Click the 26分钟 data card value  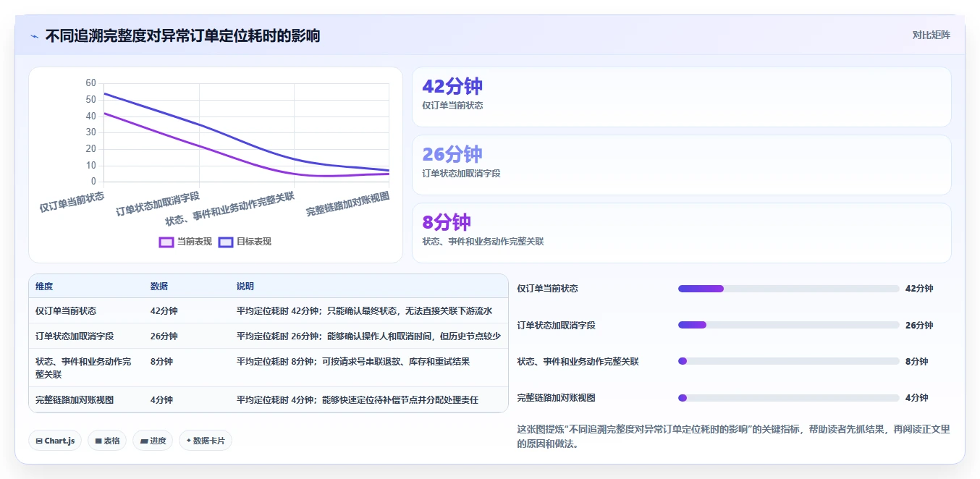[x=452, y=154]
